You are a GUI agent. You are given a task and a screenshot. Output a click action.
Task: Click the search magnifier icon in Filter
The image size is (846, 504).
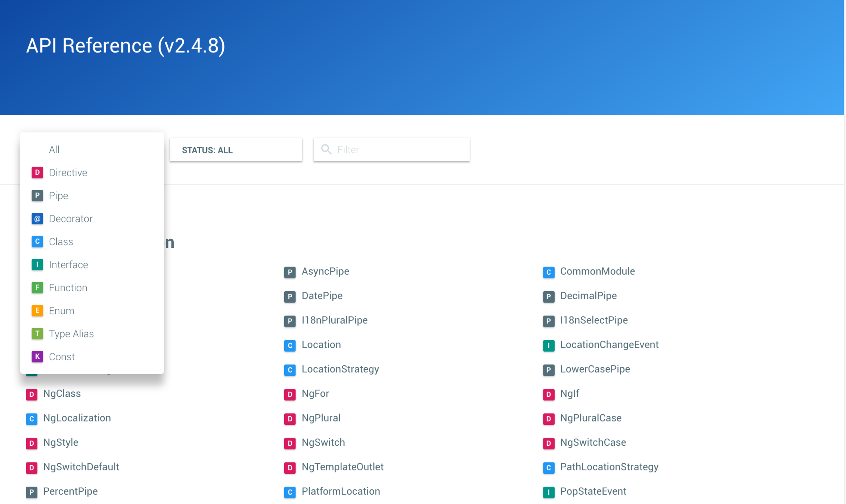(326, 150)
